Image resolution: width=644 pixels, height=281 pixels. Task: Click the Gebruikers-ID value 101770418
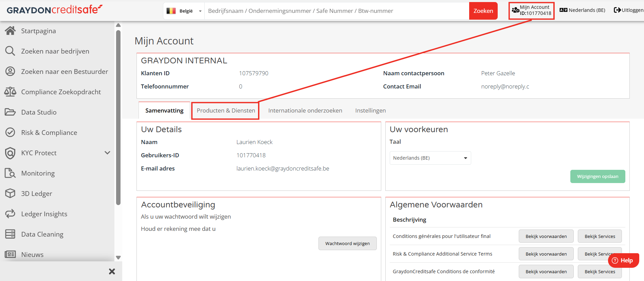251,155
